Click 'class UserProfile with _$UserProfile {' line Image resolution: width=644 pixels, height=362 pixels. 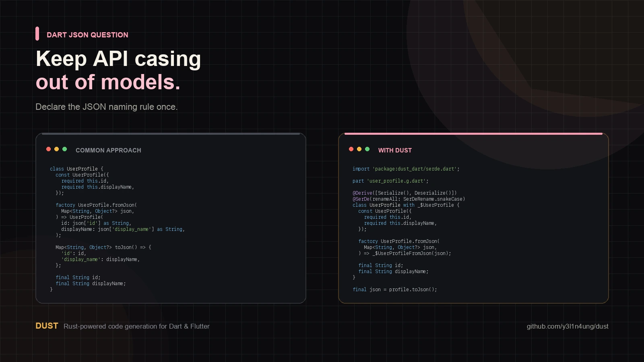406,205
